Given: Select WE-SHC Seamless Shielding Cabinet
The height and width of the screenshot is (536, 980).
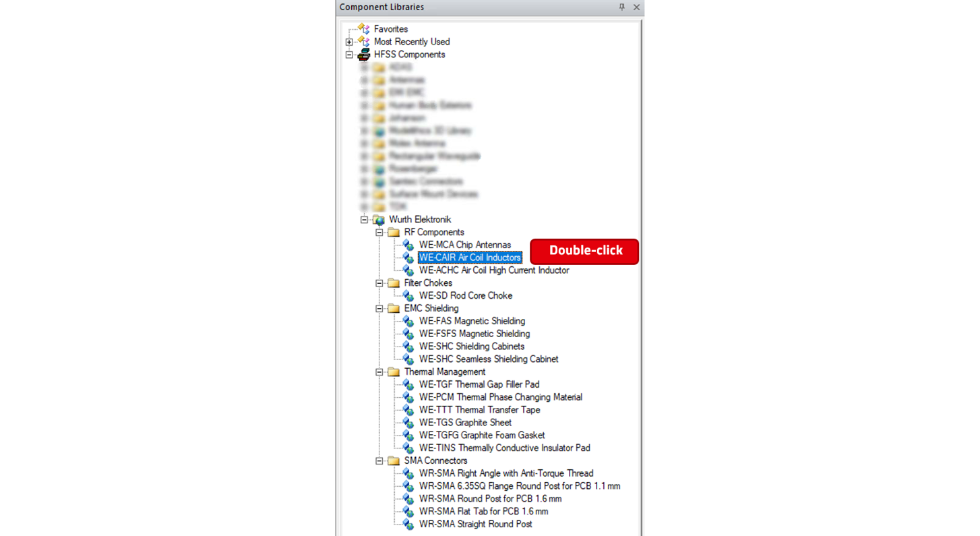Looking at the screenshot, I should coord(489,359).
